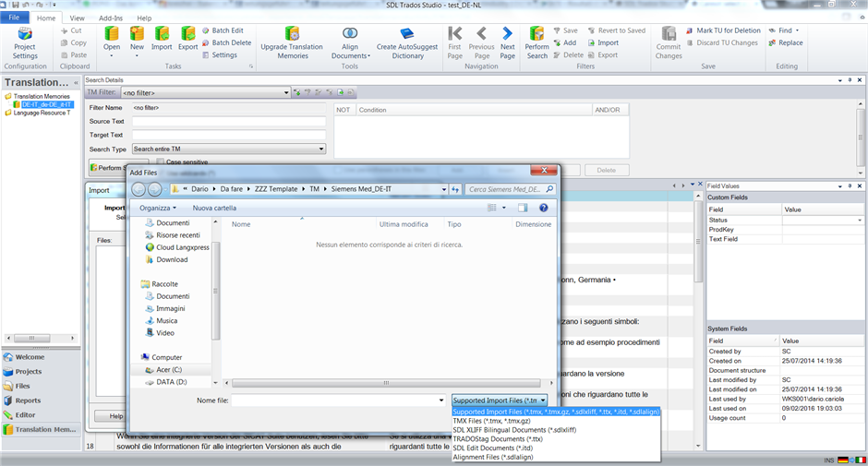Select Batch Delete
868x466 pixels.
(x=226, y=42)
